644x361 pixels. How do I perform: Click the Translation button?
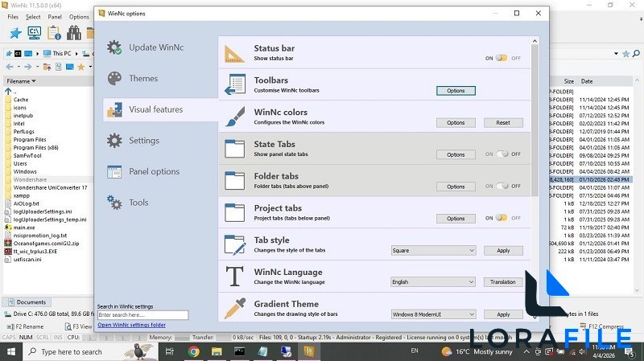504,282
